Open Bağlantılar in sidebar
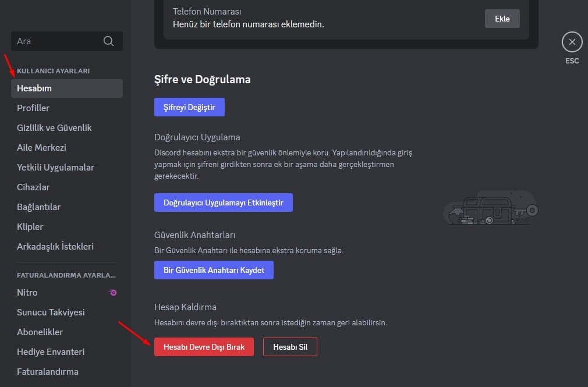This screenshot has height=387, width=588. [38, 207]
